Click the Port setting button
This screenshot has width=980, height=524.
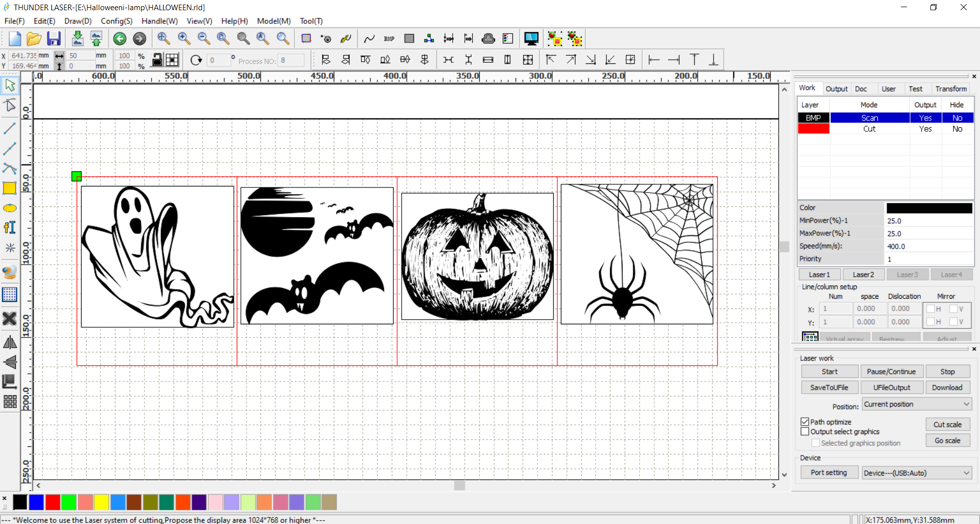tap(829, 473)
